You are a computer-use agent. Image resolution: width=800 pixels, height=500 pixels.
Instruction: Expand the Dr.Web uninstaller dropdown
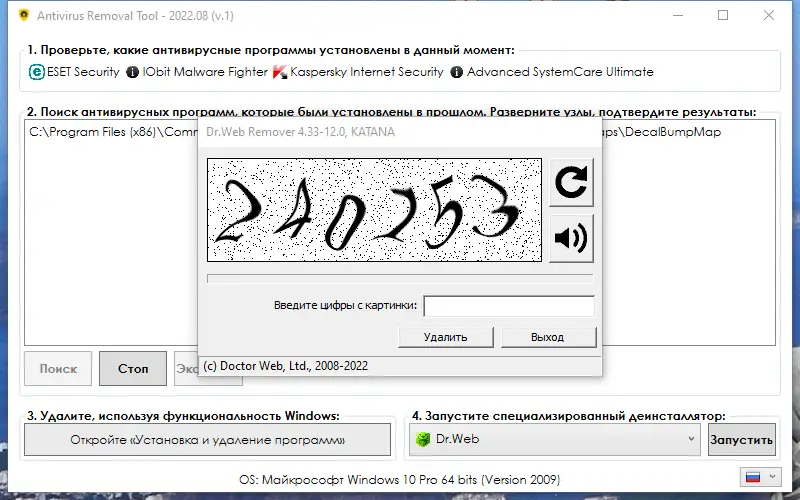click(691, 439)
